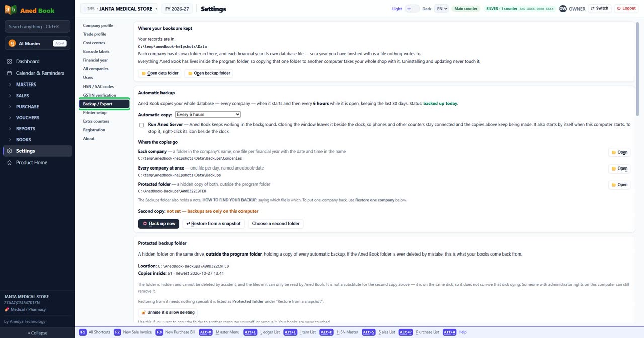Click the Settings gear in sidebar

click(9, 151)
